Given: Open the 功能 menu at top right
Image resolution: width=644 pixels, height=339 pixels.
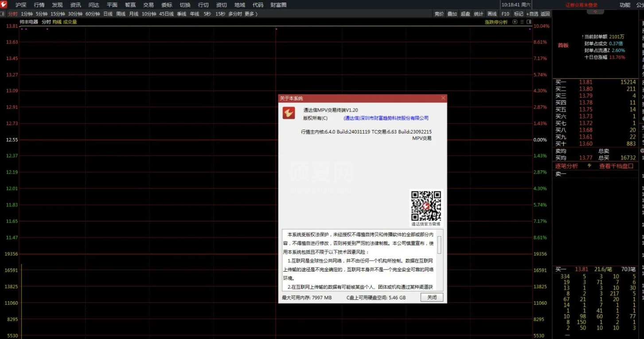Looking at the screenshot, I should (x=625, y=5).
